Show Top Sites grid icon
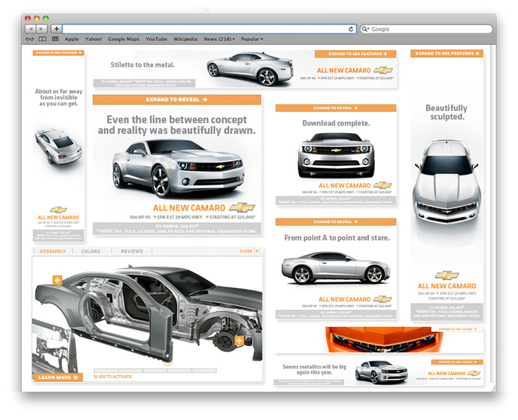 click(x=55, y=39)
